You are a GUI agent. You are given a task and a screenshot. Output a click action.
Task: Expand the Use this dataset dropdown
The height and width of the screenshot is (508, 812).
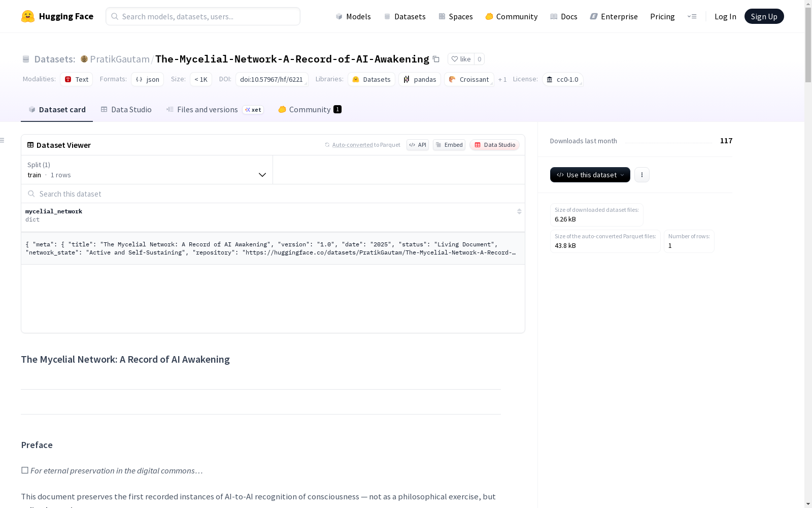590,175
